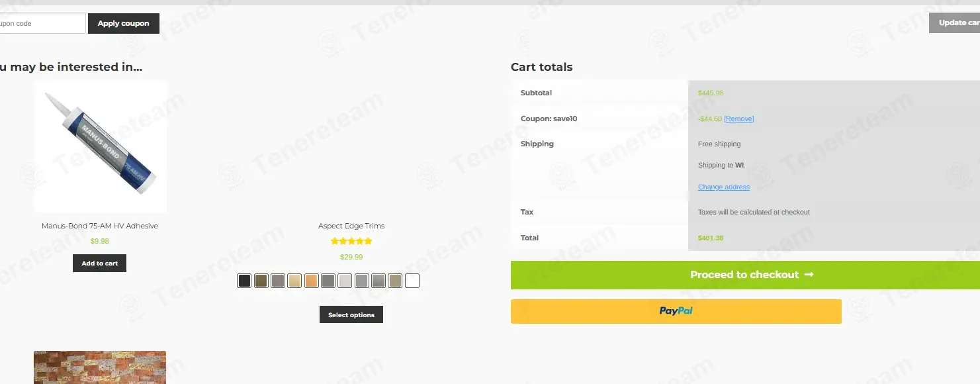Image resolution: width=980 pixels, height=384 pixels.
Task: Click the five-star rating under Aspect Edge Trims
Action: click(351, 242)
